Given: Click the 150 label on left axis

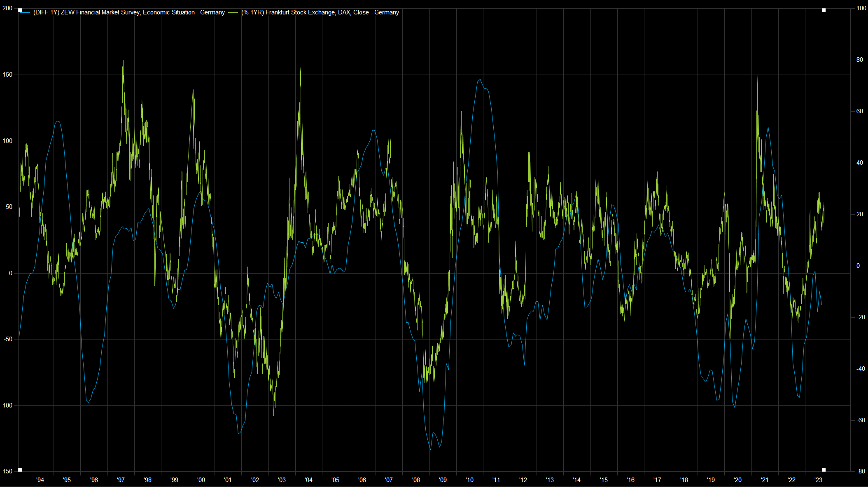Looking at the screenshot, I should [x=7, y=75].
